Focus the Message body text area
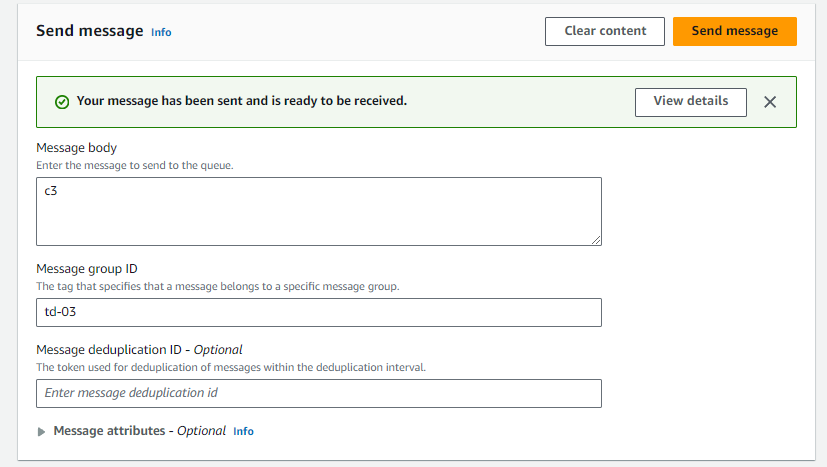The image size is (827, 467). [x=318, y=211]
